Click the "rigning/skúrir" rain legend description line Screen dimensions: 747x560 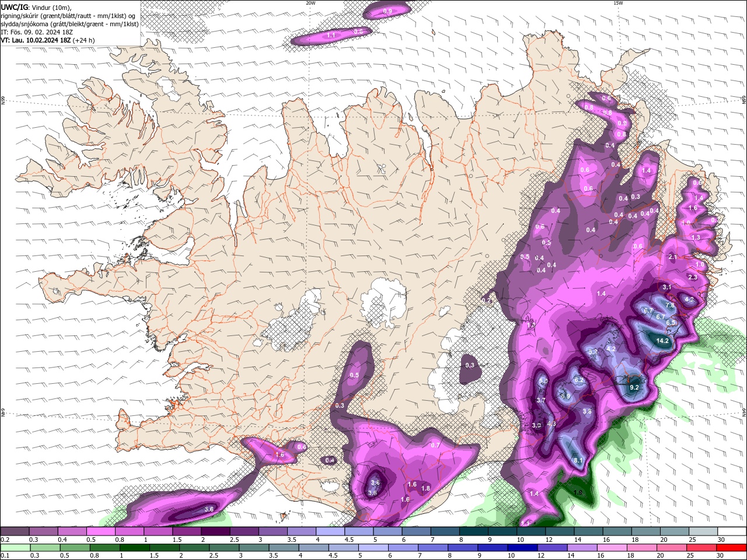tap(69, 16)
